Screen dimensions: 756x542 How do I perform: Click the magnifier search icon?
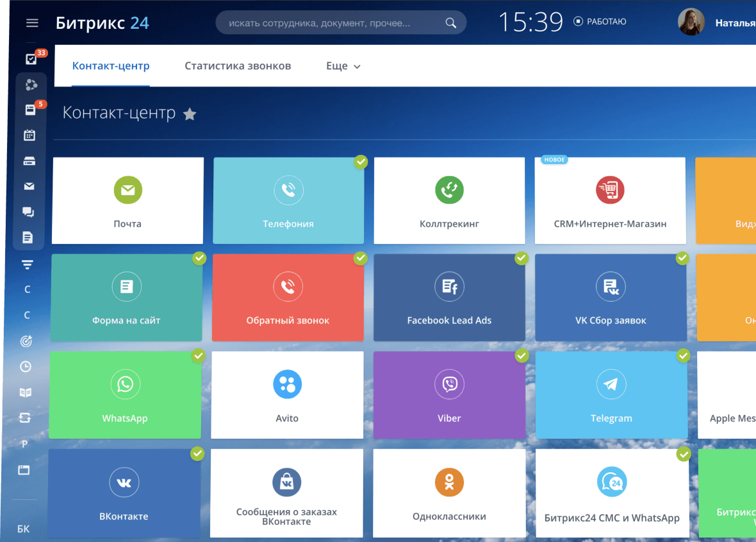[451, 23]
